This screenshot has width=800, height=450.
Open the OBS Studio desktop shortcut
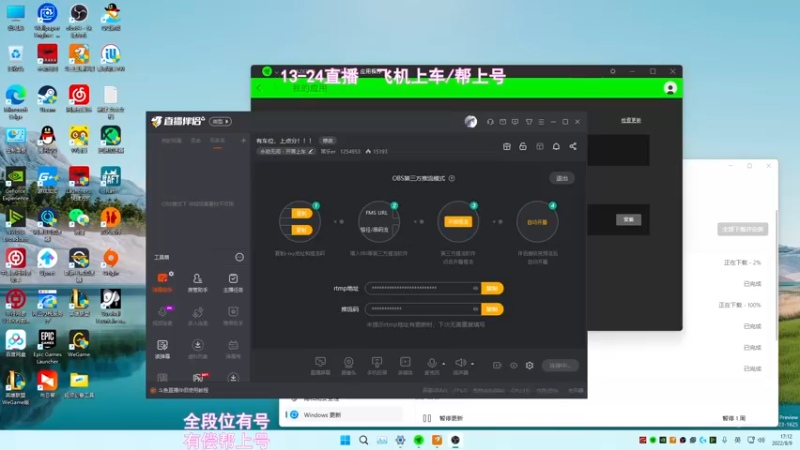point(79,20)
